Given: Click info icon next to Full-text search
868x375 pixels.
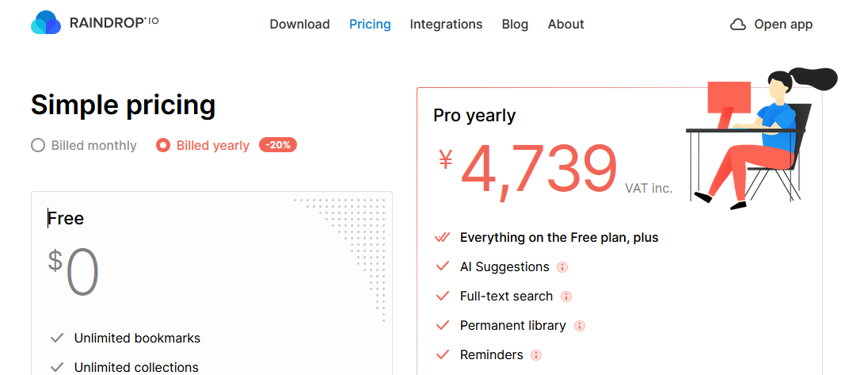Looking at the screenshot, I should click(x=566, y=297).
